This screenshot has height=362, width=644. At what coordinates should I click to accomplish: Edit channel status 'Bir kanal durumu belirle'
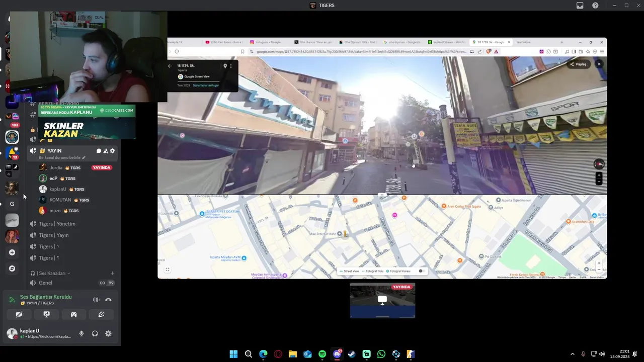coord(62,157)
